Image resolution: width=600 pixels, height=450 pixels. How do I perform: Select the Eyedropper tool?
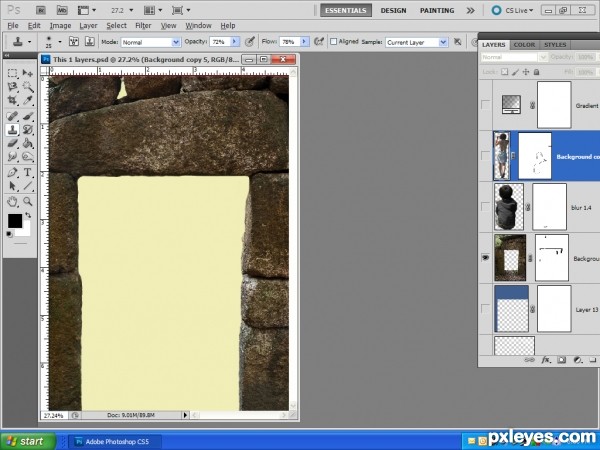pyautogui.click(x=27, y=100)
